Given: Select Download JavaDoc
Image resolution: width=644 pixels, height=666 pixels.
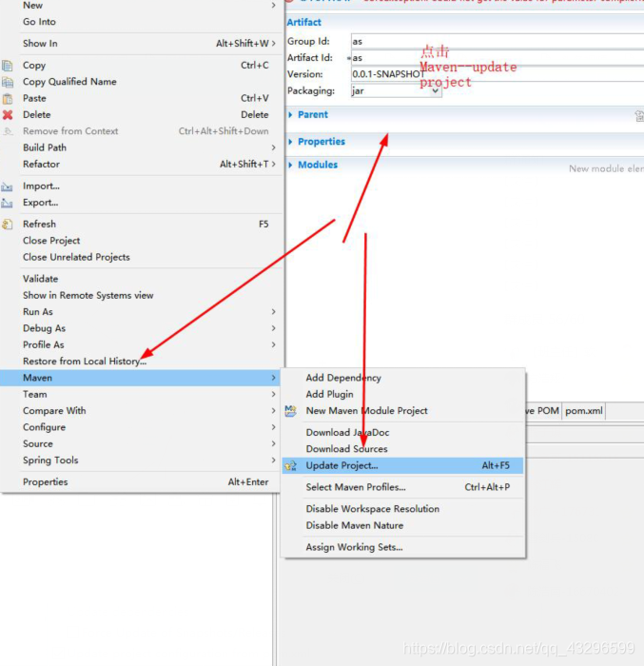Looking at the screenshot, I should point(347,432).
